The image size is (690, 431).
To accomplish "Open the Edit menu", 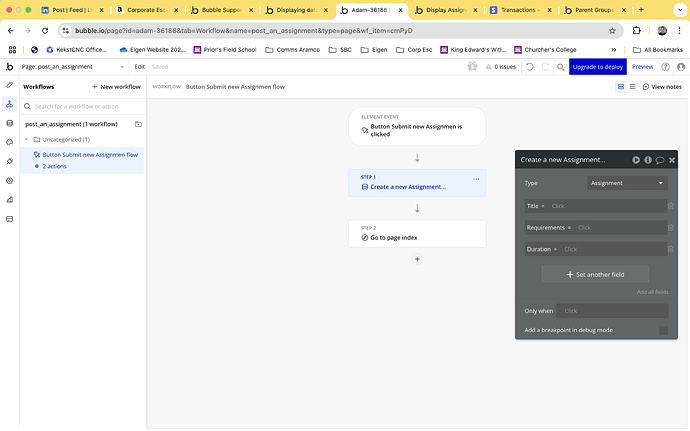I will (139, 67).
